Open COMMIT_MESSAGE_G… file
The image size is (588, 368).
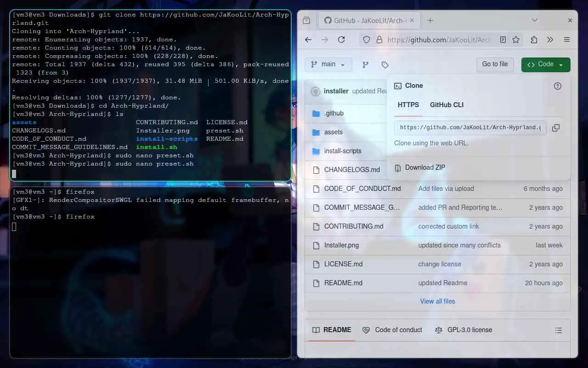(x=362, y=207)
